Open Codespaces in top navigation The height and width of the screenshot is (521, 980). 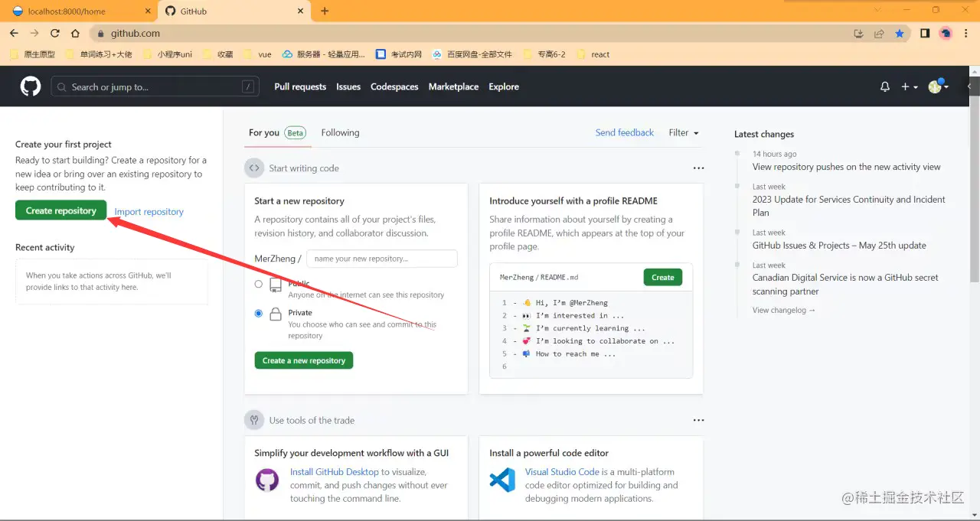394,87
